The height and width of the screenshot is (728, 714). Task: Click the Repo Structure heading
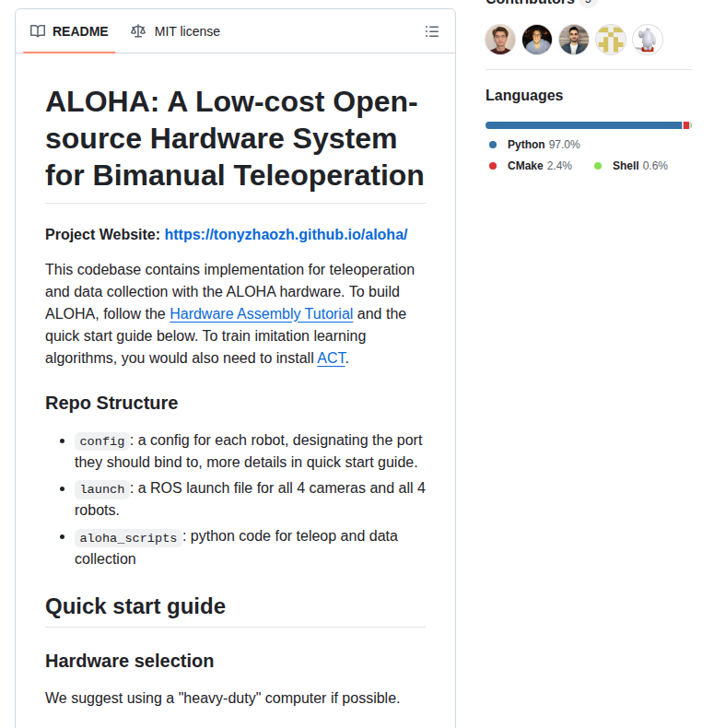[111, 403]
